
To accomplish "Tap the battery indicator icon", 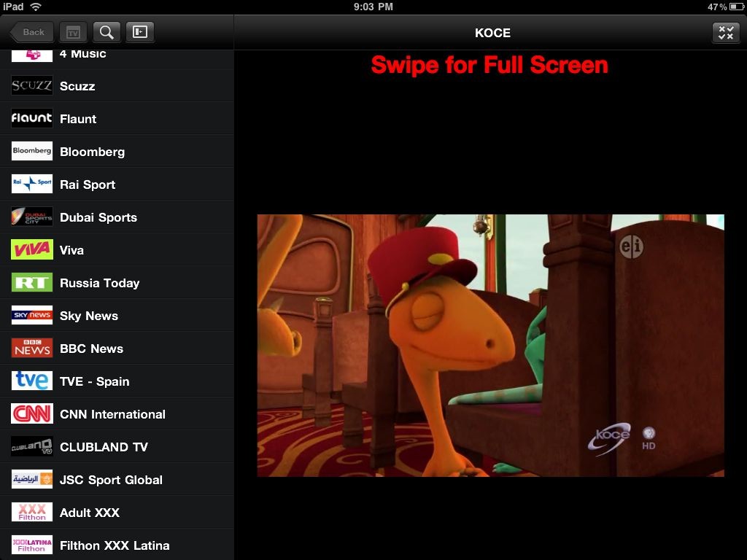I will [737, 7].
